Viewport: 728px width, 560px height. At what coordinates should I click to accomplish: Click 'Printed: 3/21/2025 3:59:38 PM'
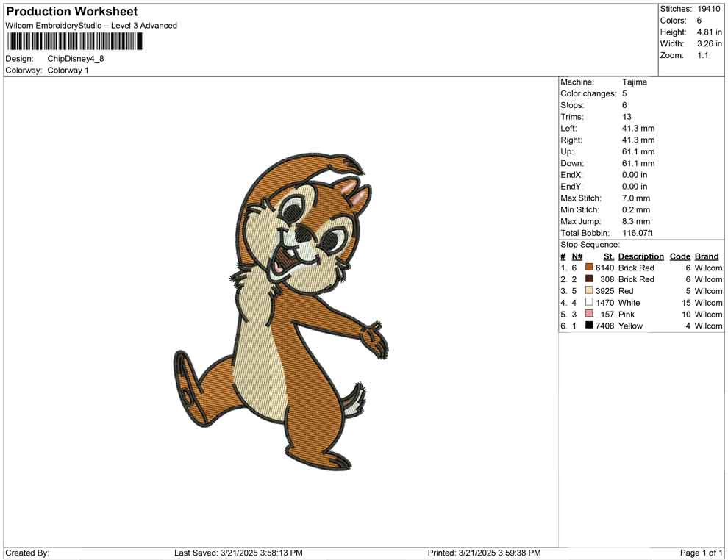click(485, 553)
